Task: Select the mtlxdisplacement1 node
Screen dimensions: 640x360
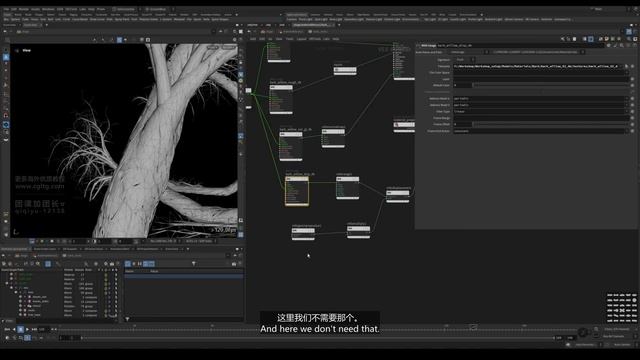Action: point(398,195)
